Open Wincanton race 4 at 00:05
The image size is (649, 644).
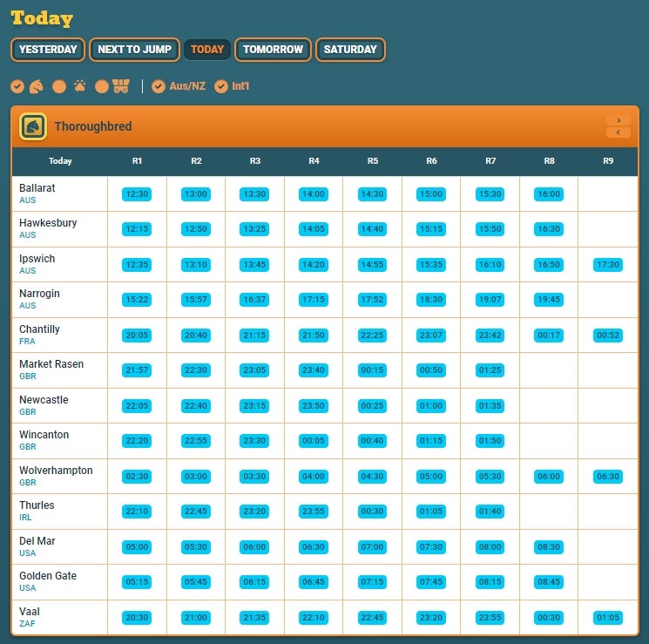[x=314, y=441]
